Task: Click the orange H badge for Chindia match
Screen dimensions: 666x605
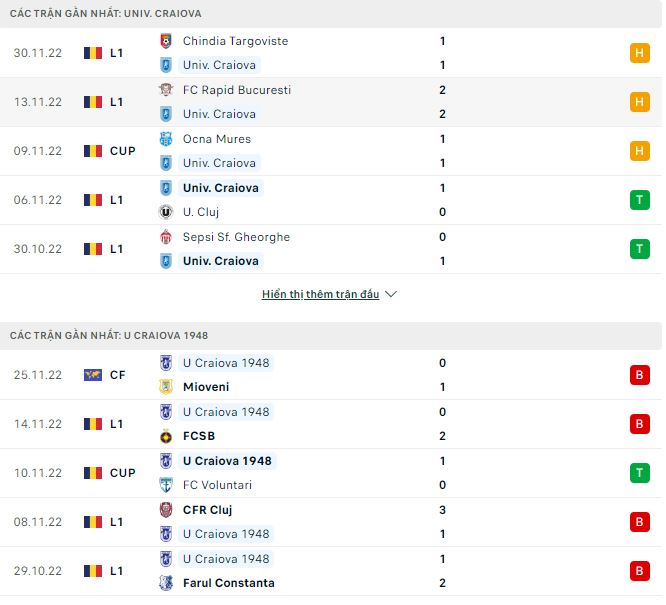Action: click(x=640, y=53)
